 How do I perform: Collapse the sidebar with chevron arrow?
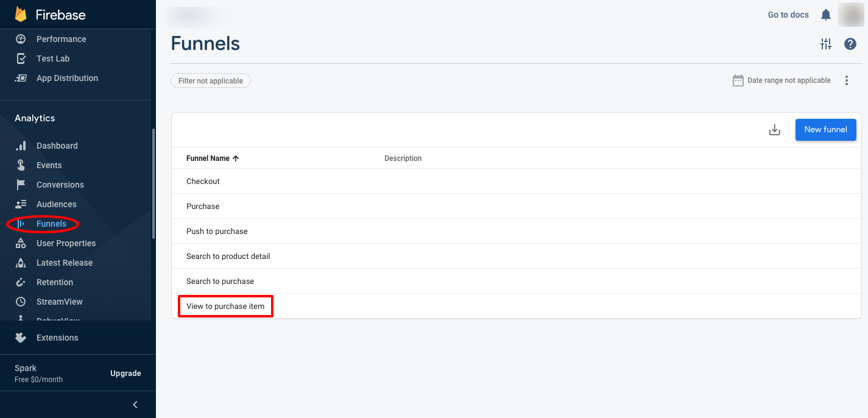(135, 405)
